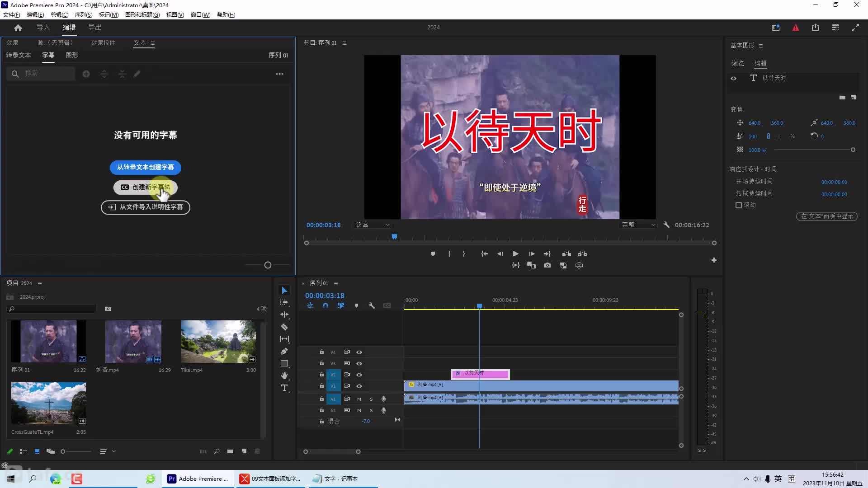Viewport: 868px width, 488px height.
Task: Click the Extract button
Action: pos(583,254)
